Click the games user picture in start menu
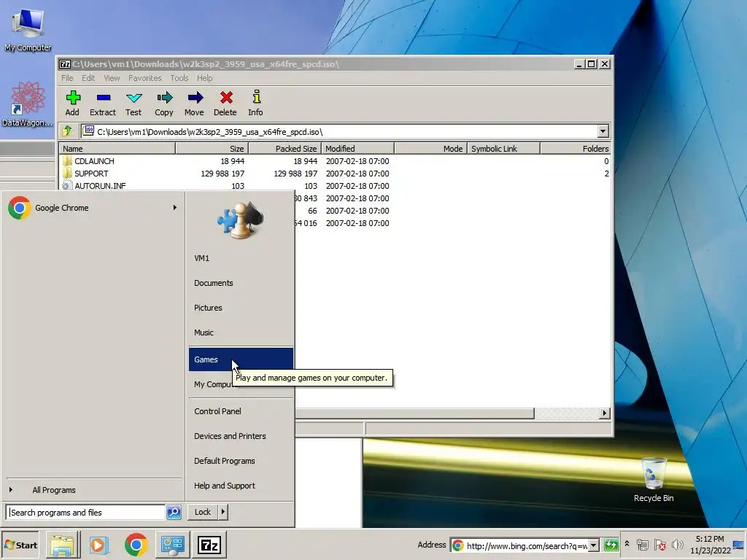The image size is (747, 560). coord(240,219)
